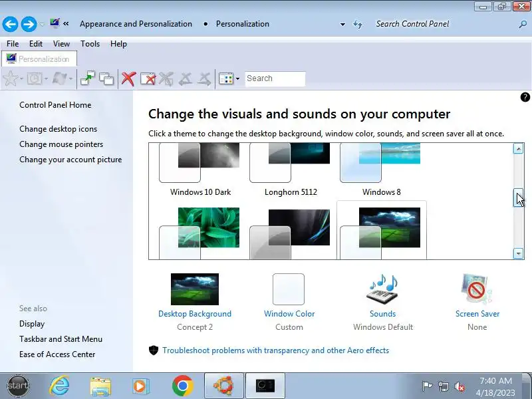Viewport: 532px width, 399px height.
Task: Click the green arrow new window icon
Action: click(x=88, y=78)
